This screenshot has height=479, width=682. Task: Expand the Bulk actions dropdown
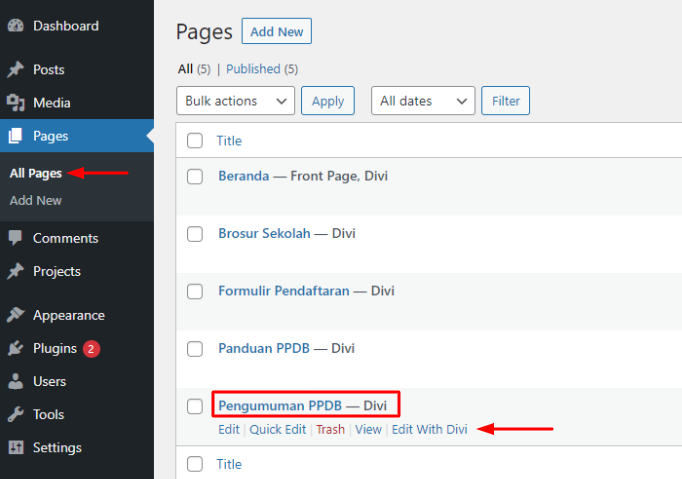235,101
